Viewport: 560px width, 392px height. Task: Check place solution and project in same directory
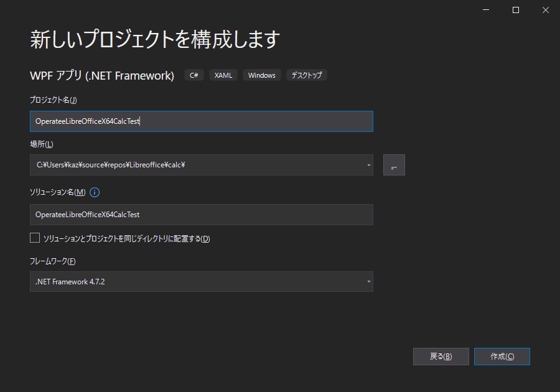point(35,238)
